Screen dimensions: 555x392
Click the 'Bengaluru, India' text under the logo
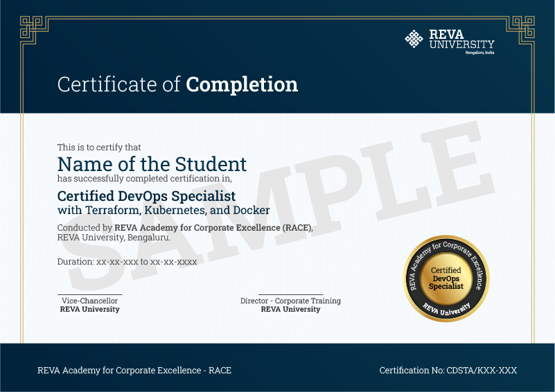(x=479, y=53)
